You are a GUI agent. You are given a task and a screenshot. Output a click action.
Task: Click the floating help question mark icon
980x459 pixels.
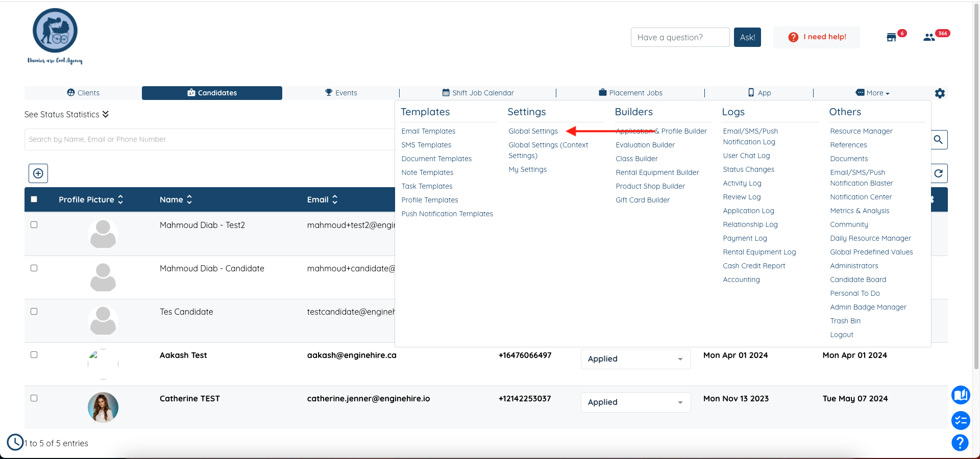point(961,443)
